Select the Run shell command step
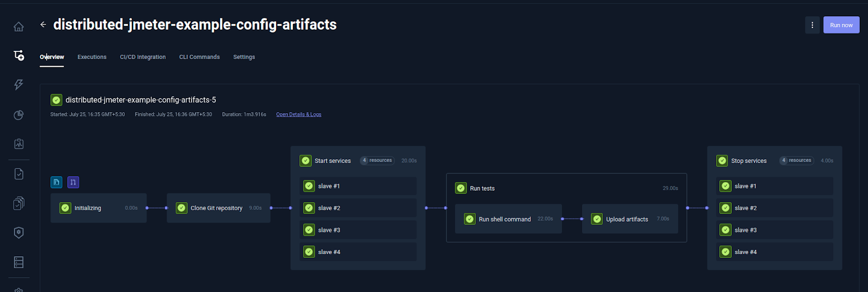This screenshot has height=292, width=868. (x=508, y=219)
